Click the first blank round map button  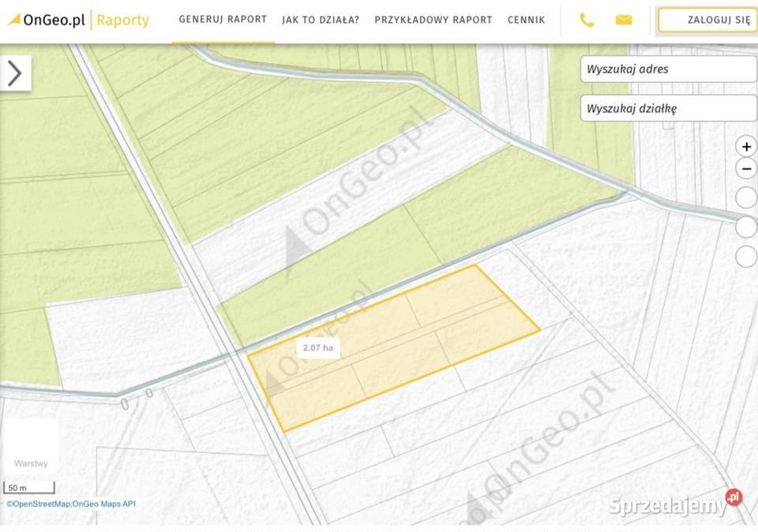746,197
